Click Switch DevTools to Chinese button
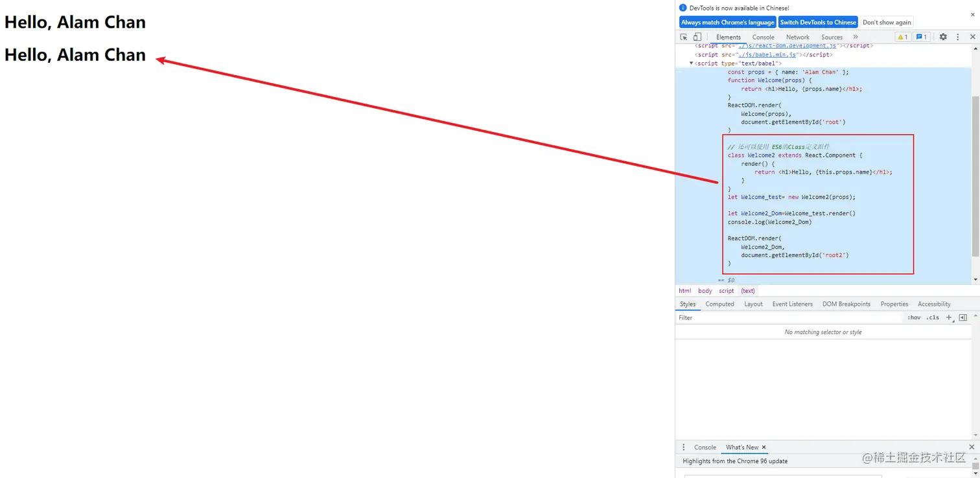The height and width of the screenshot is (478, 980). click(818, 22)
